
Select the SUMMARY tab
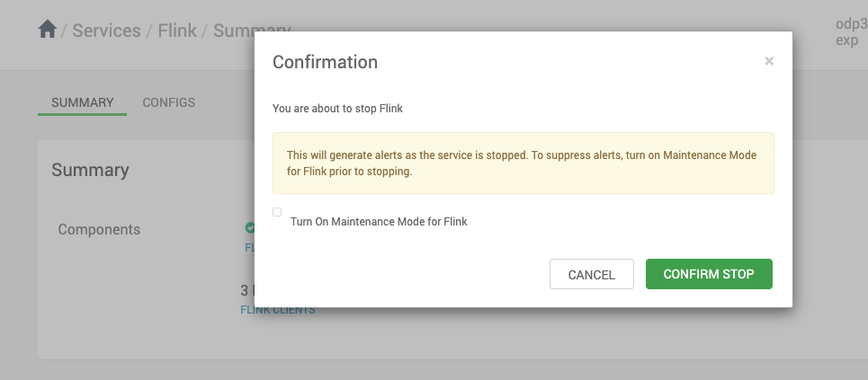tap(82, 102)
